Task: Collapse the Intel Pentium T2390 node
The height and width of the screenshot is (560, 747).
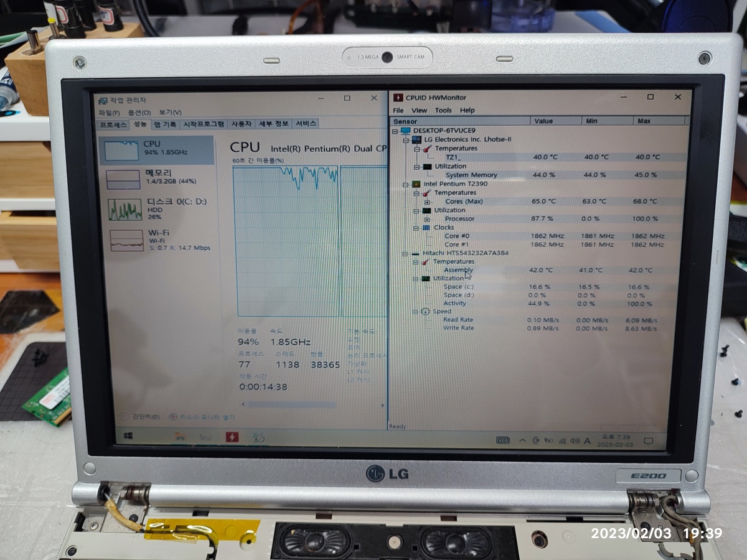Action: point(406,184)
